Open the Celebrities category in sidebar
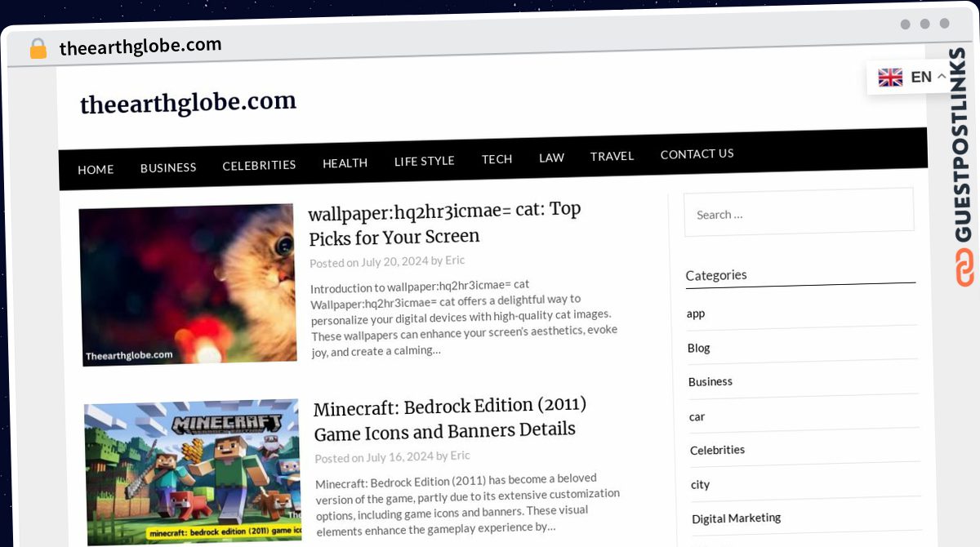 (717, 450)
